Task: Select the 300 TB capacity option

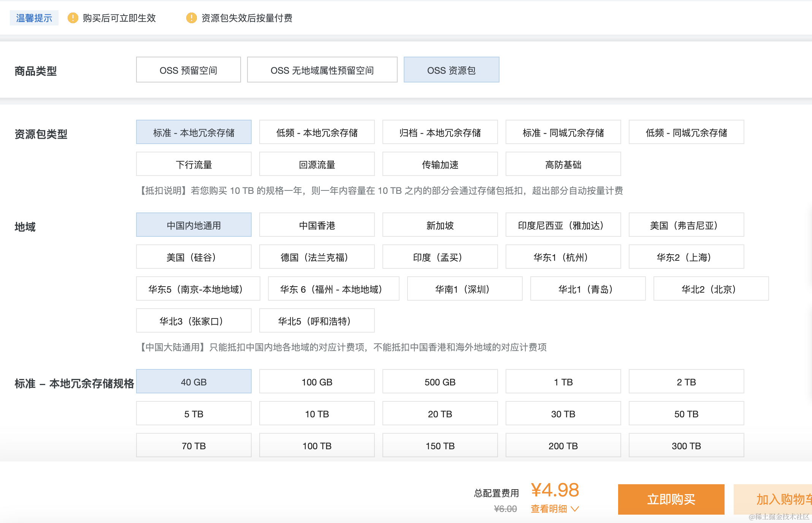Action: pyautogui.click(x=686, y=445)
